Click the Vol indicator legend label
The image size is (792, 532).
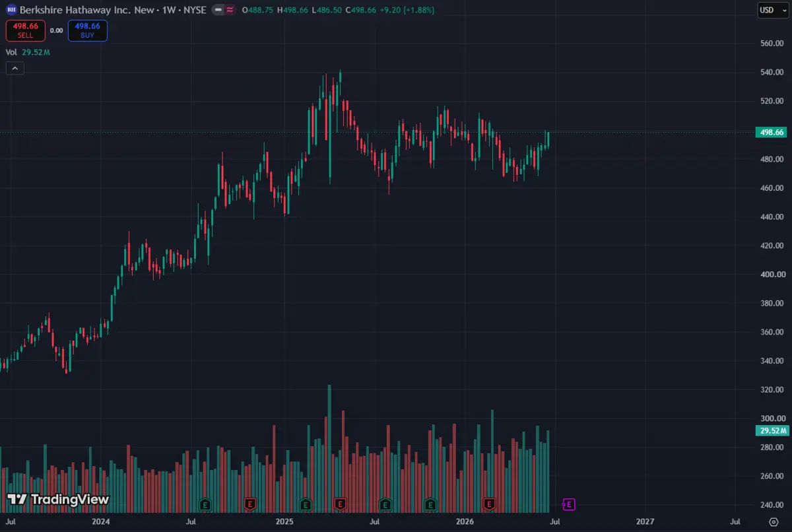(x=11, y=51)
